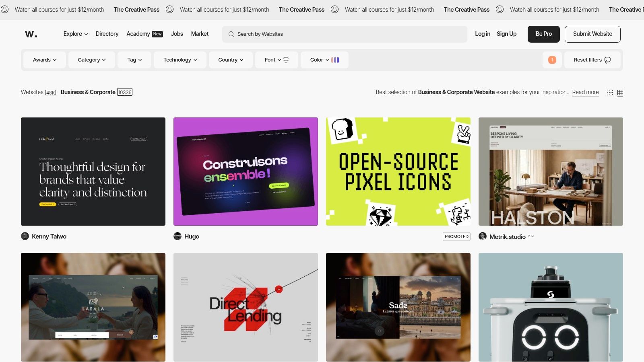
Task: Click the Business & Corporate heading
Action: (88, 92)
